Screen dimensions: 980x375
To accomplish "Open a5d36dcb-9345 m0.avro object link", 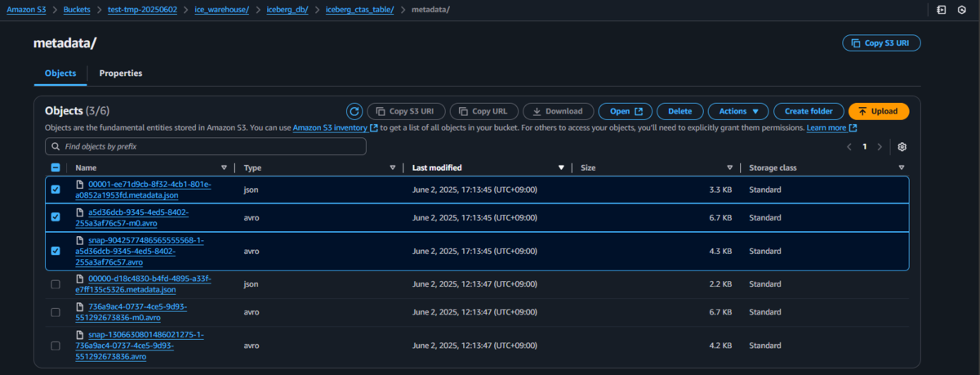I will [132, 217].
